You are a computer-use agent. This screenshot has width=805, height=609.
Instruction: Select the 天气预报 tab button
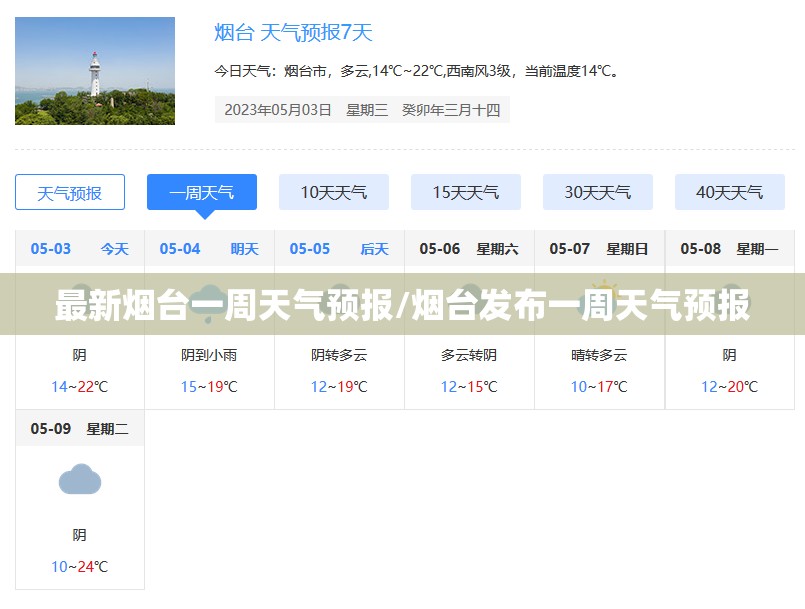pyautogui.click(x=70, y=192)
